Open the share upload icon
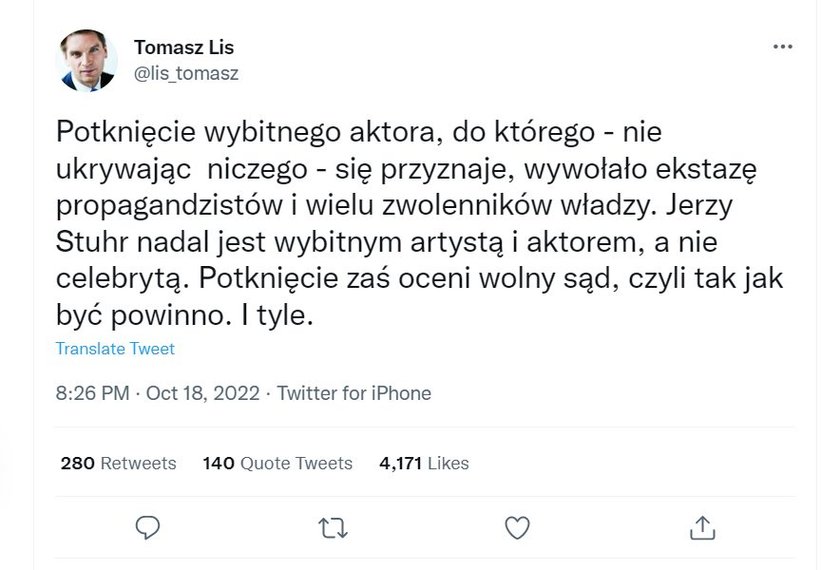Viewport: 840px width, 570px height. click(702, 528)
